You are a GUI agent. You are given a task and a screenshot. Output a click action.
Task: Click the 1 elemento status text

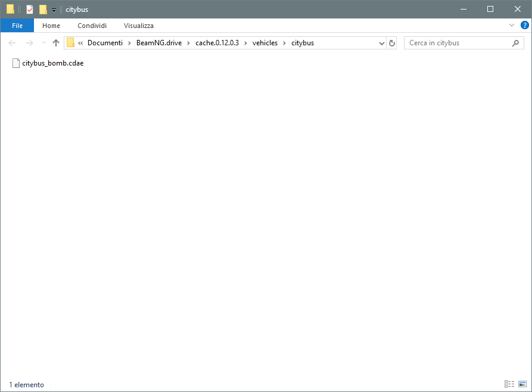click(x=26, y=384)
